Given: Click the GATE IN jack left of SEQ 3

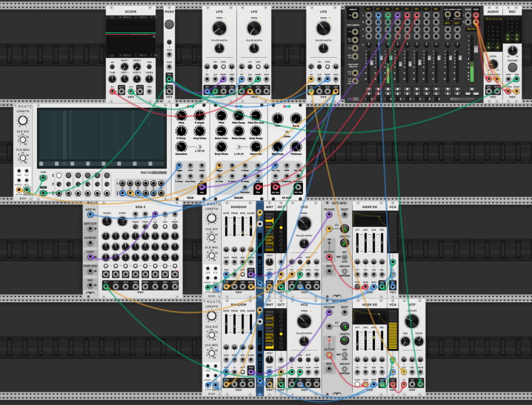Looking at the screenshot, I should pos(90,215).
